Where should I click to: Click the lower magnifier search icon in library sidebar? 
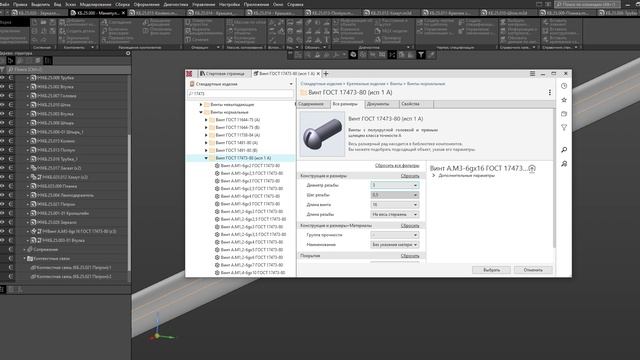pos(564,164)
